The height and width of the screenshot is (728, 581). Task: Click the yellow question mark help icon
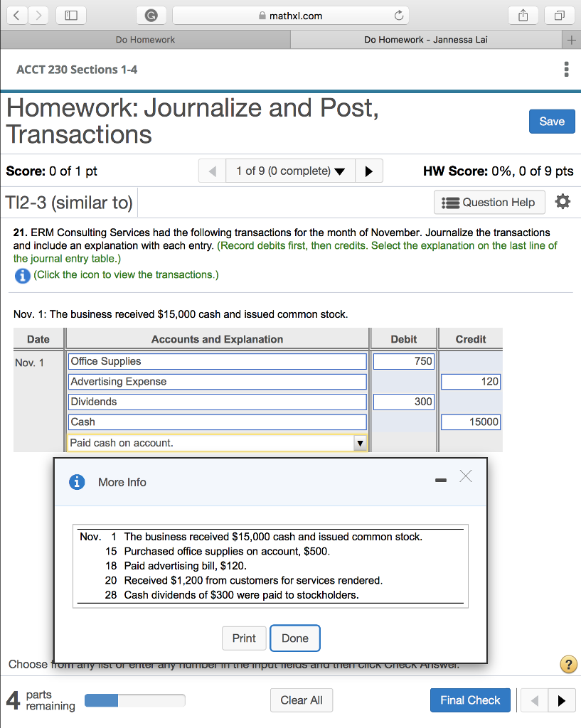pyautogui.click(x=568, y=664)
